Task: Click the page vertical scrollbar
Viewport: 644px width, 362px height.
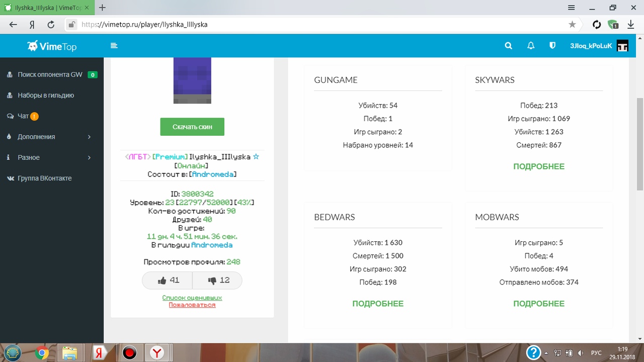Action: [x=639, y=143]
